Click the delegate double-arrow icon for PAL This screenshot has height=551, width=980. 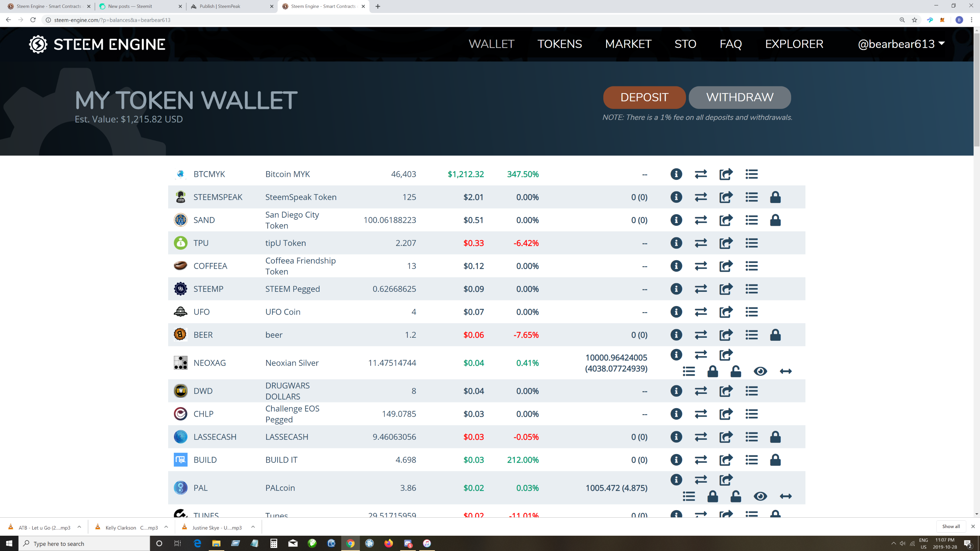(x=785, y=496)
